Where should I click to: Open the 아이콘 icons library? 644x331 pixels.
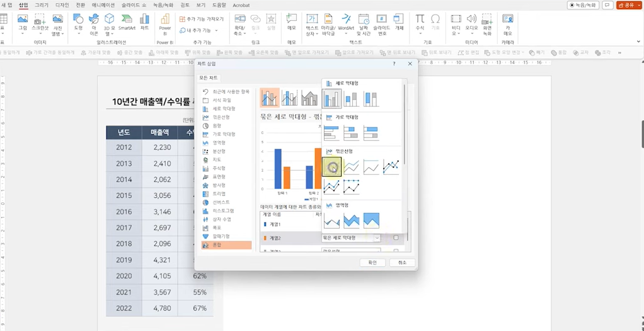(x=94, y=24)
